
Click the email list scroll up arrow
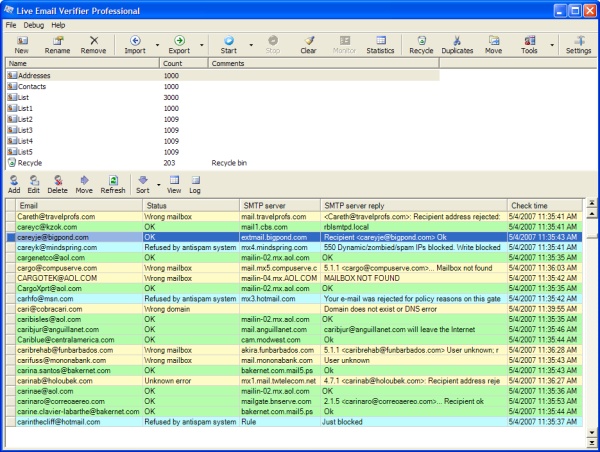592,213
